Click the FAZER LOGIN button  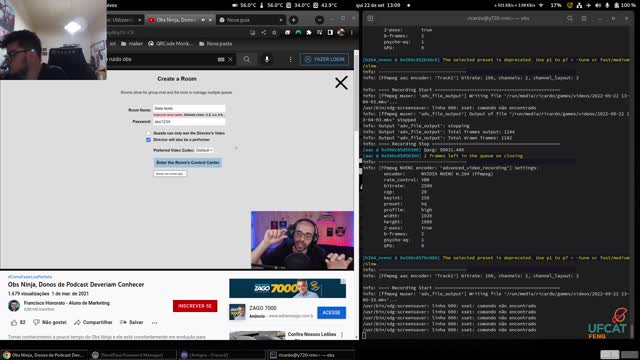[324, 59]
